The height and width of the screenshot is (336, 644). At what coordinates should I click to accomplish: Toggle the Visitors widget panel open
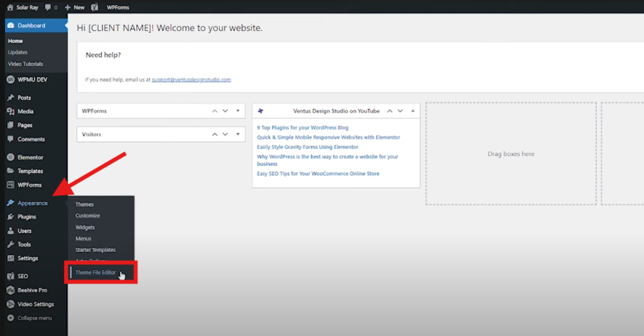[238, 134]
